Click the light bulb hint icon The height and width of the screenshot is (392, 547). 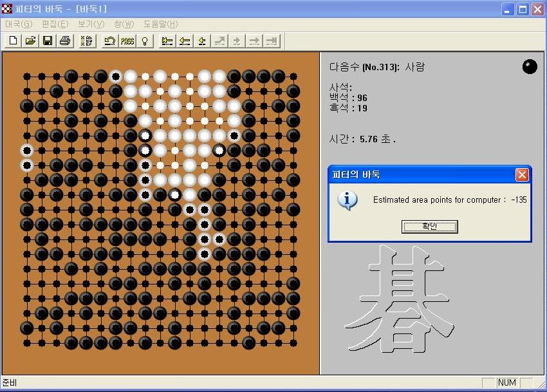144,41
